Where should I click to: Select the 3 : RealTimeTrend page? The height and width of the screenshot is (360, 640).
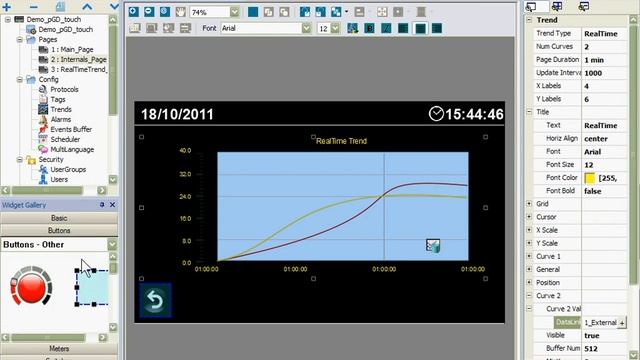pyautogui.click(x=79, y=69)
